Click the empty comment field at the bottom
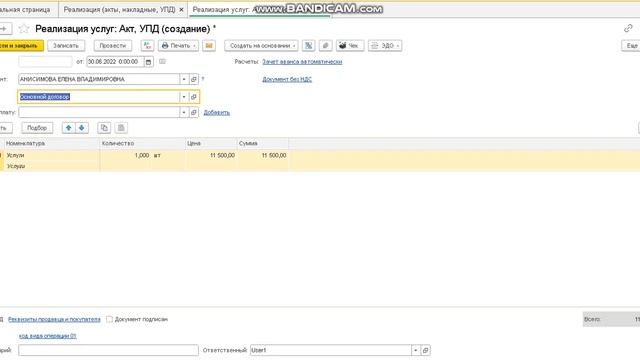The width and height of the screenshot is (640, 360). (108, 350)
